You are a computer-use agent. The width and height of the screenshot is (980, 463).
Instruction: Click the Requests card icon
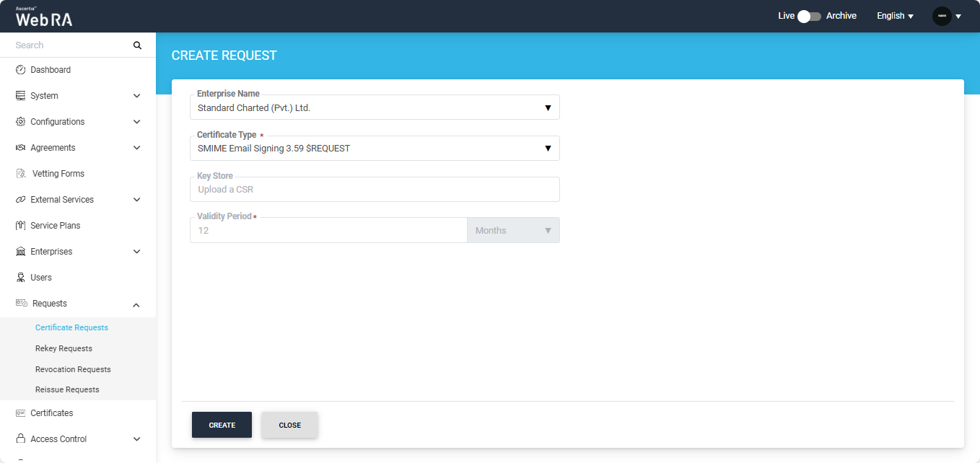point(22,304)
